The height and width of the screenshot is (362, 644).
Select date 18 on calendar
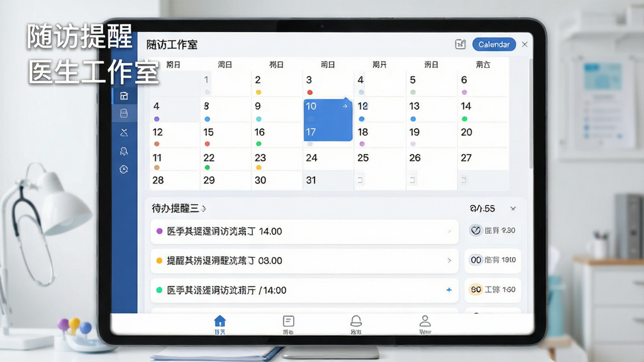pos(379,136)
